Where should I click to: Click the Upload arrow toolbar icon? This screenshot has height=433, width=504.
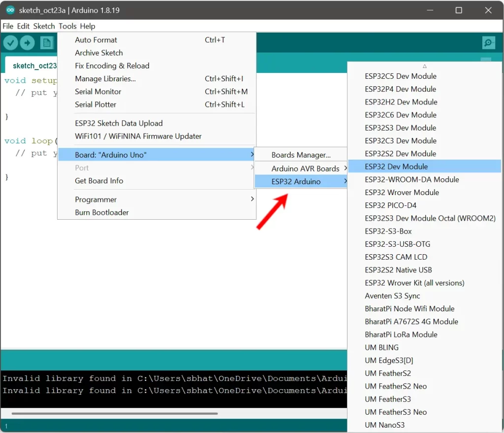pyautogui.click(x=27, y=43)
